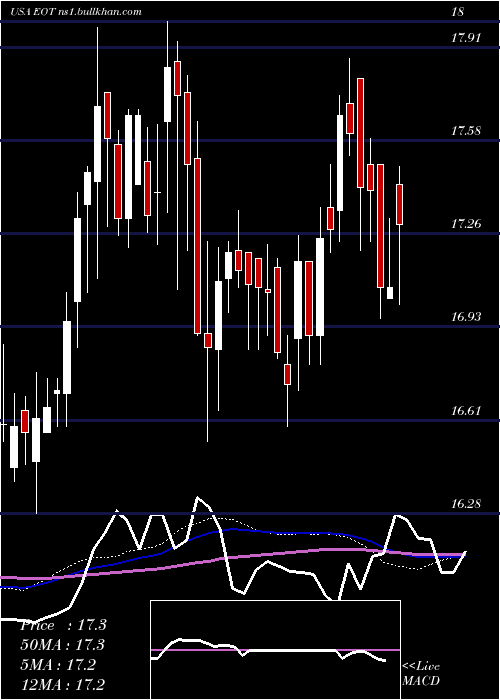Click the 17.91 price axis label

466,38
